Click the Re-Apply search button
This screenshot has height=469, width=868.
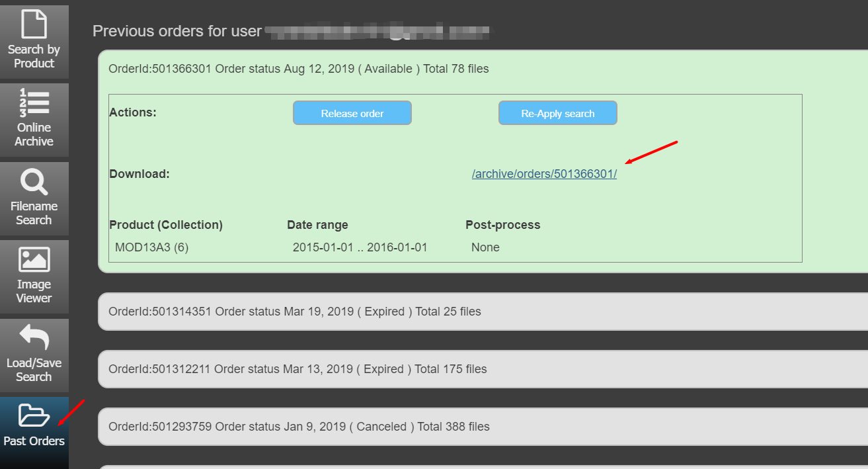pos(558,113)
